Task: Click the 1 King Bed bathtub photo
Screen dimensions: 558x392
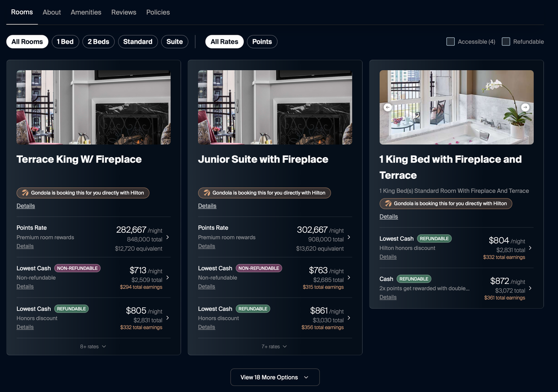Action: click(x=457, y=107)
